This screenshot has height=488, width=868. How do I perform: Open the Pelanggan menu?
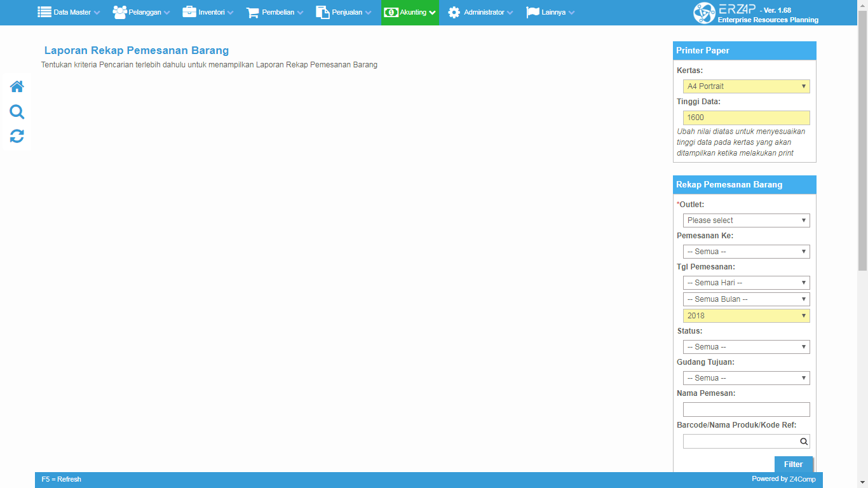click(x=141, y=12)
